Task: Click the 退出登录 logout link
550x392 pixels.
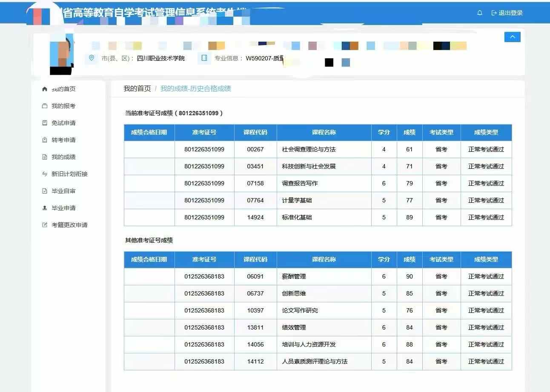Action: point(507,13)
